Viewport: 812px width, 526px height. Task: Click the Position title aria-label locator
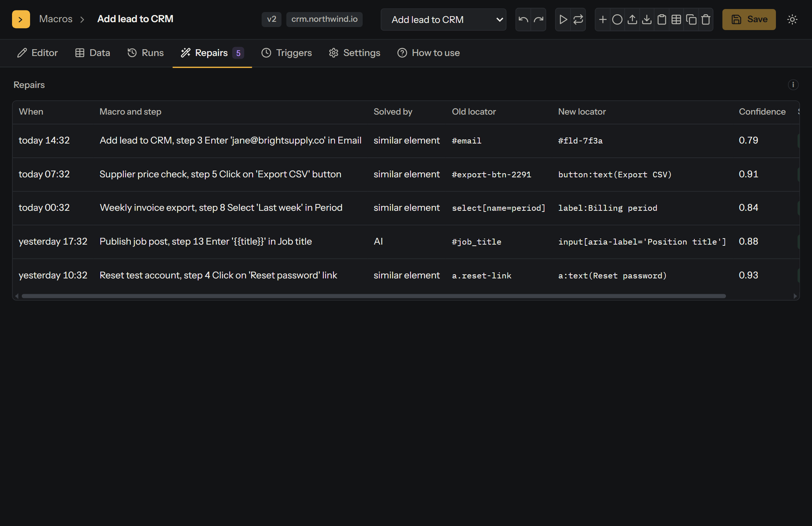[x=642, y=242]
